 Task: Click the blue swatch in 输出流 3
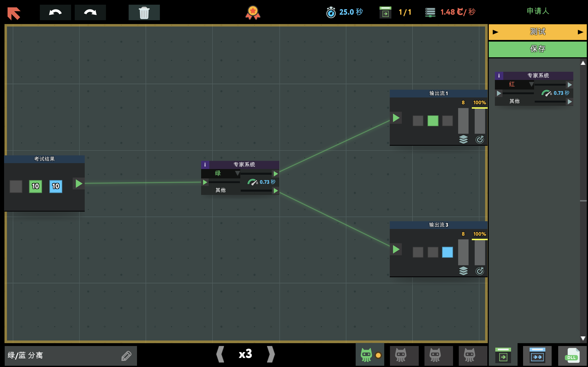(447, 252)
